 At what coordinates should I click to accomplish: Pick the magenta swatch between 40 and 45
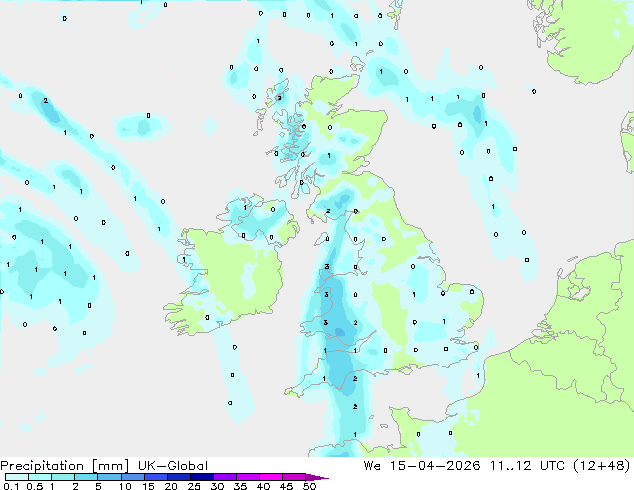click(271, 477)
